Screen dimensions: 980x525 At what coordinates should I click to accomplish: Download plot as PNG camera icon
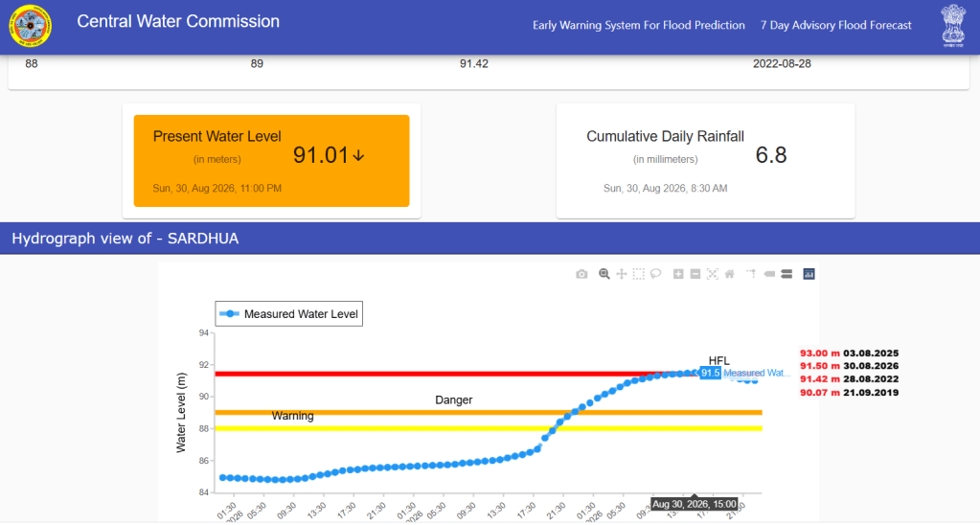[x=581, y=274]
